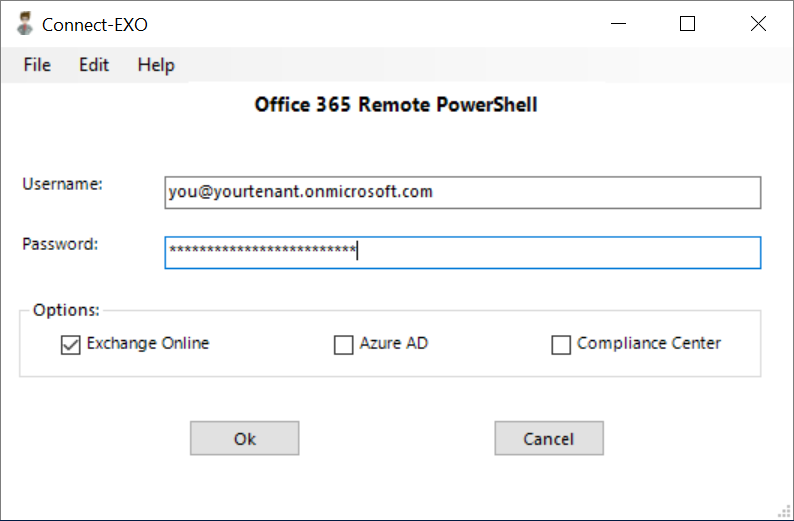The width and height of the screenshot is (794, 521).
Task: Minimize the Connect-EXO window
Action: coord(619,24)
